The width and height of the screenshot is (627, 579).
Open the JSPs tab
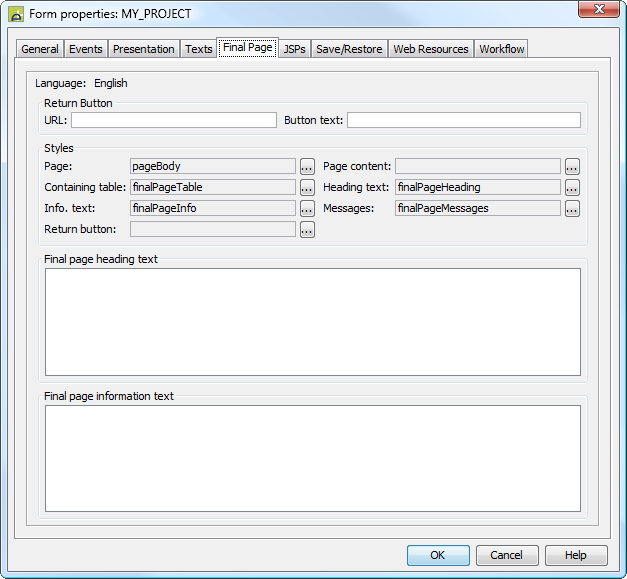[x=294, y=49]
